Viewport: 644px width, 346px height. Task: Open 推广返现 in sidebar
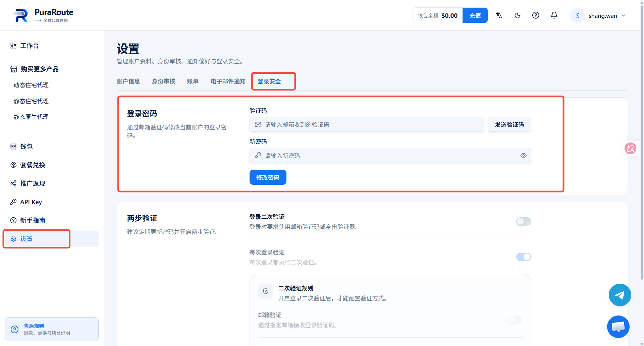coord(52,183)
